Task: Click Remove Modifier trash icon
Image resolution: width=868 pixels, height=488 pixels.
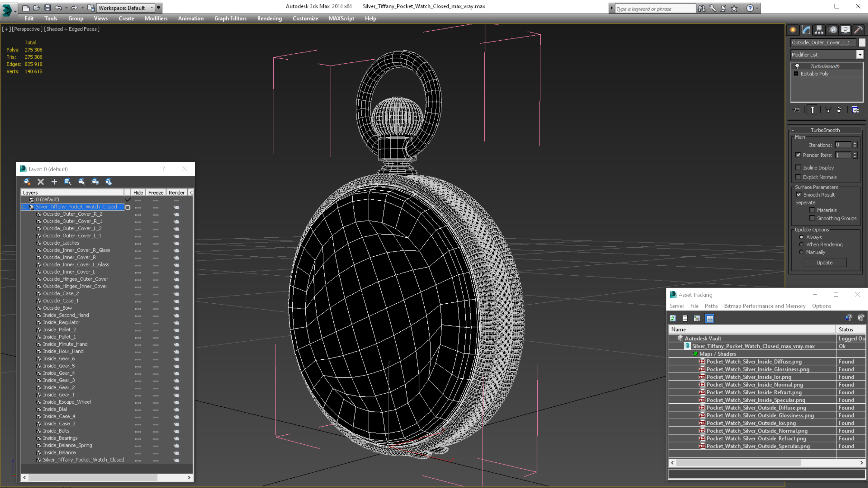Action: (839, 109)
